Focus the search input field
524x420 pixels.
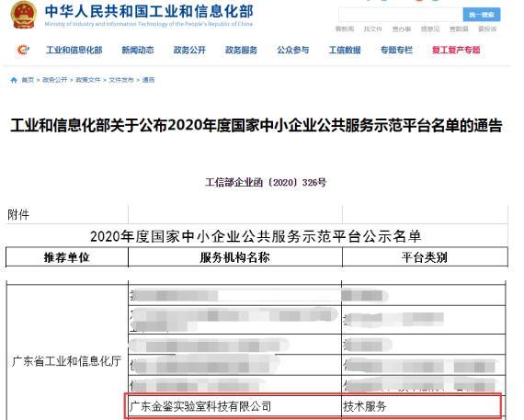401,15
